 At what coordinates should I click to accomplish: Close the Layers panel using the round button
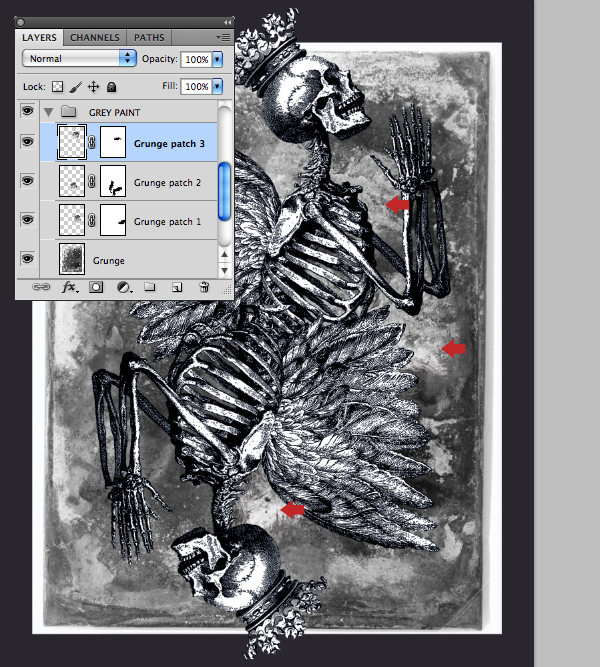coord(20,22)
